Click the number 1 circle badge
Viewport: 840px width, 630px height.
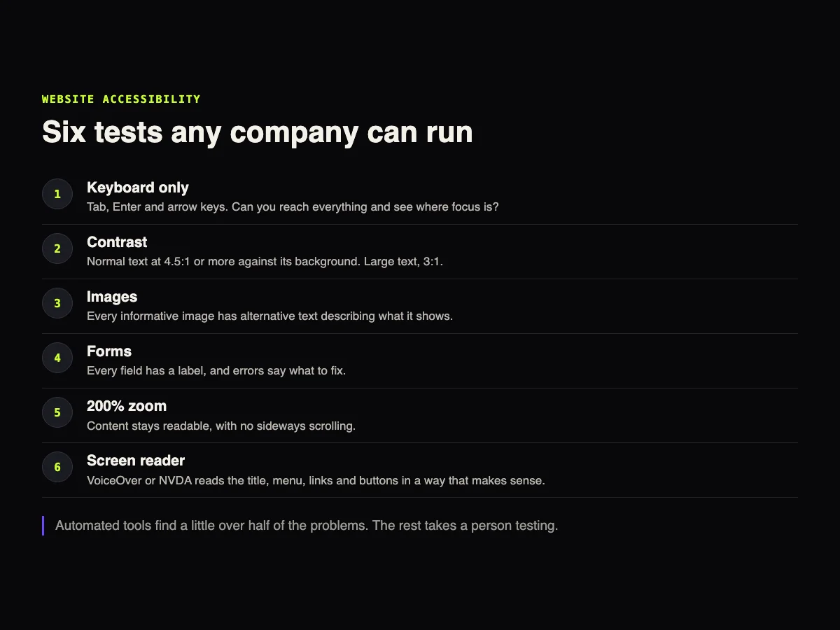pyautogui.click(x=57, y=194)
